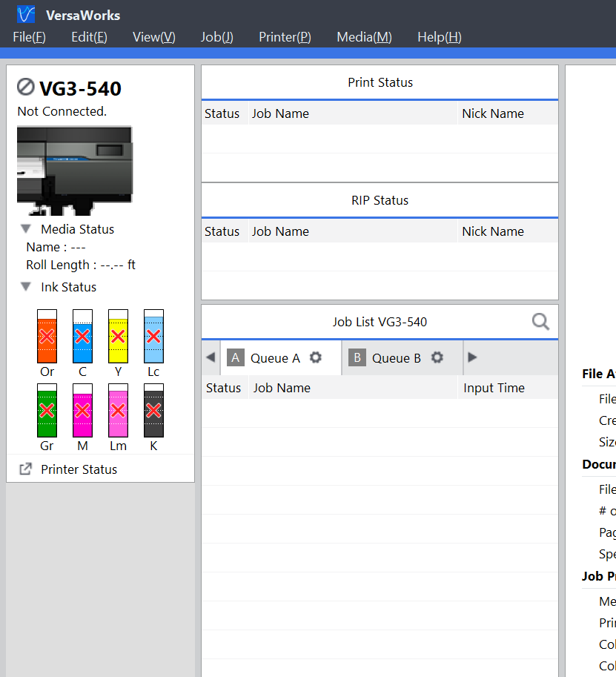Click the Print Status panel title

coord(380,82)
